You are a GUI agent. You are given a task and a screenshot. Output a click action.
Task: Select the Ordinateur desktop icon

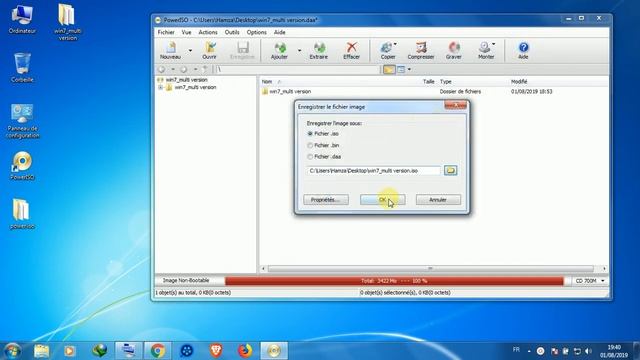[x=22, y=19]
